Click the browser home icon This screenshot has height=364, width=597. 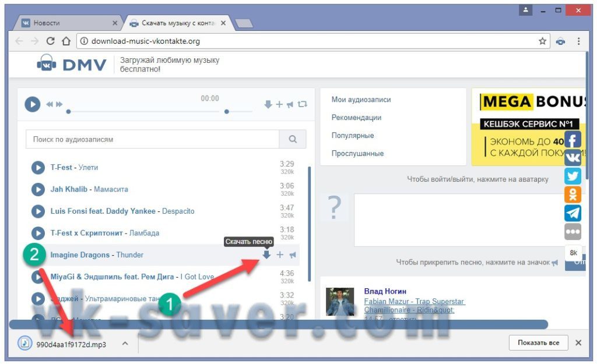click(66, 41)
